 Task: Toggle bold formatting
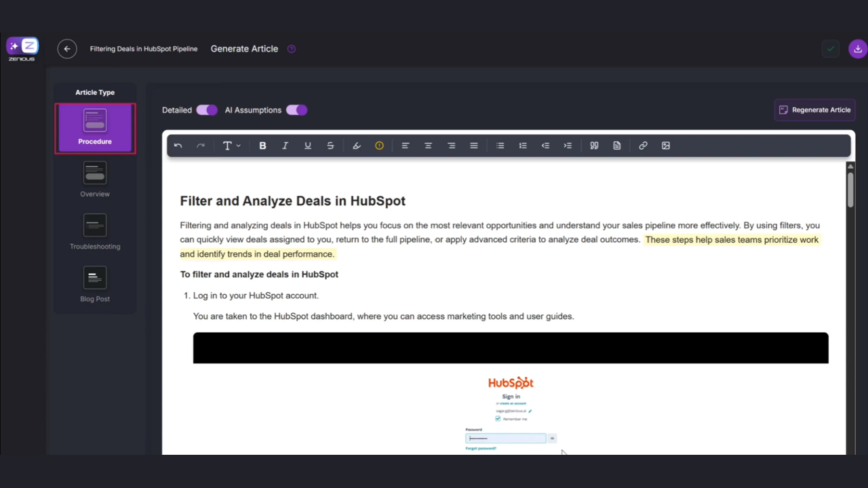click(262, 146)
